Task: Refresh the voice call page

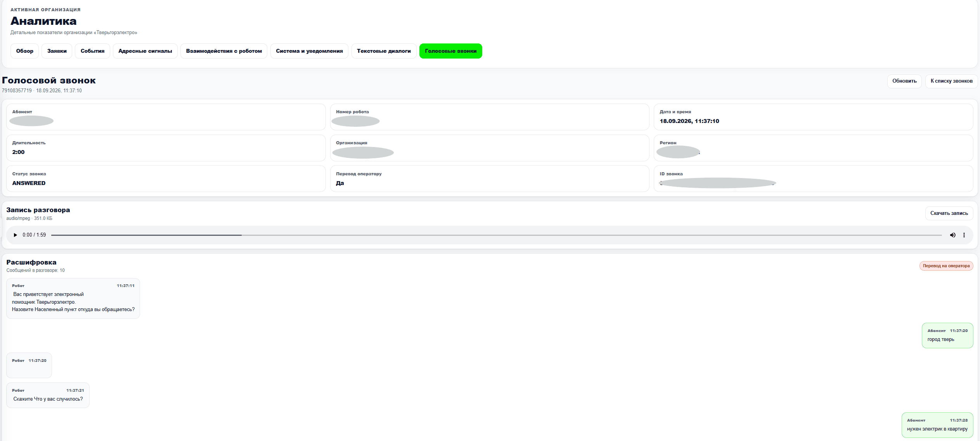Action: (x=904, y=81)
